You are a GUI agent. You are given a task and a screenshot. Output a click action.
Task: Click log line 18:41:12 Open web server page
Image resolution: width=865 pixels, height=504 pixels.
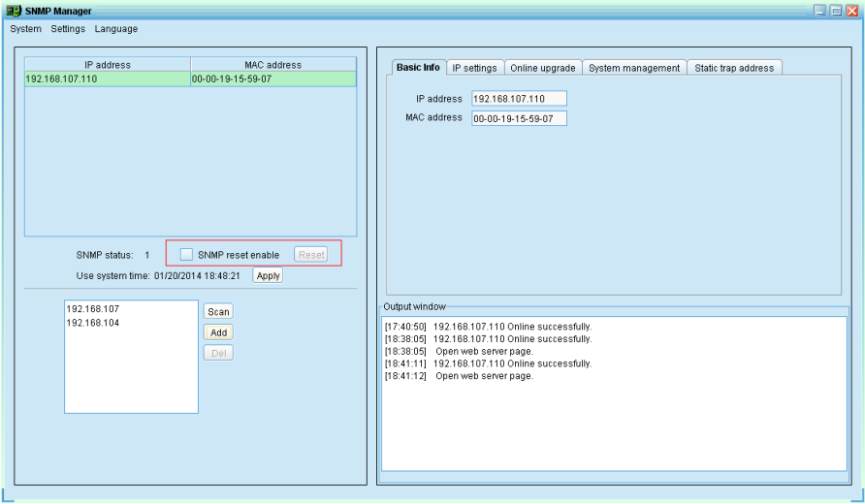coord(459,376)
